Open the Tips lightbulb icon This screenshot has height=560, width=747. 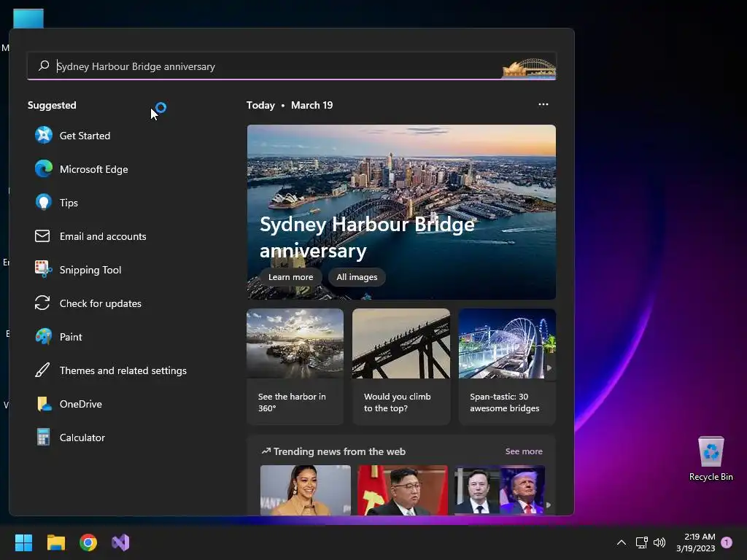click(x=43, y=203)
